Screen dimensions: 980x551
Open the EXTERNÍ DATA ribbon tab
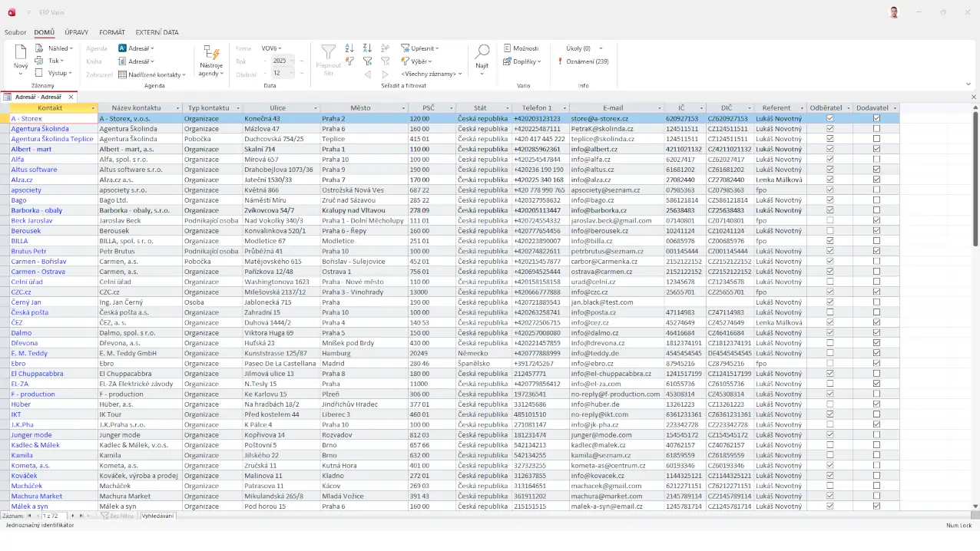[x=157, y=32]
